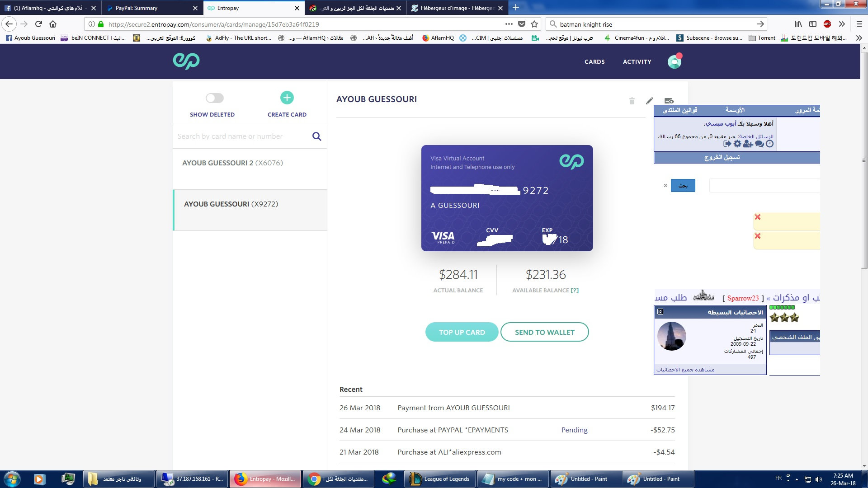The image size is (868, 488).
Task: Click the bookmark star in address bar
Action: tap(534, 24)
